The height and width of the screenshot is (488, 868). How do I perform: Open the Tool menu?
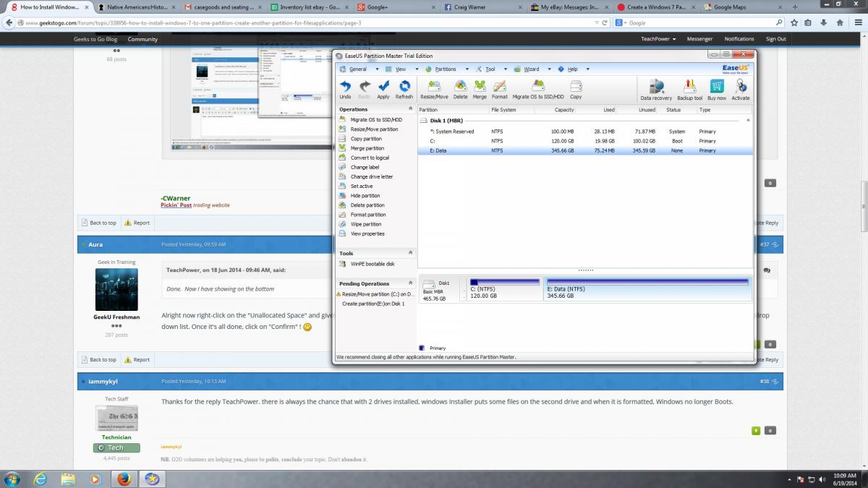click(490, 69)
